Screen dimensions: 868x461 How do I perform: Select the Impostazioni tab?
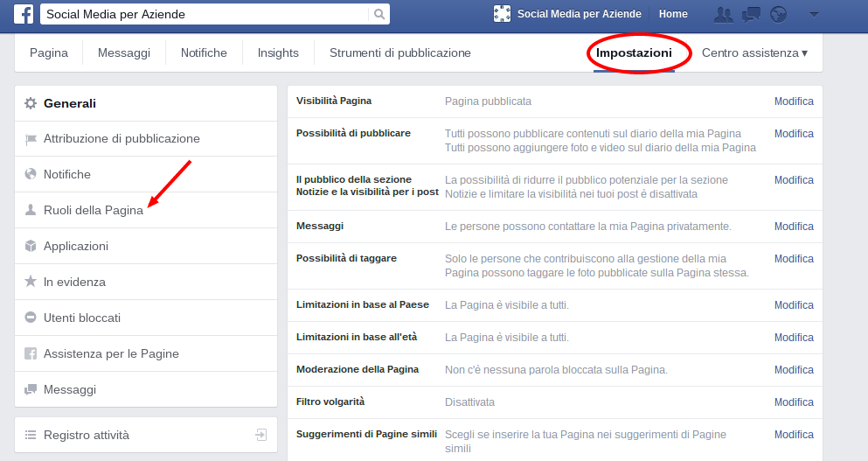(634, 52)
